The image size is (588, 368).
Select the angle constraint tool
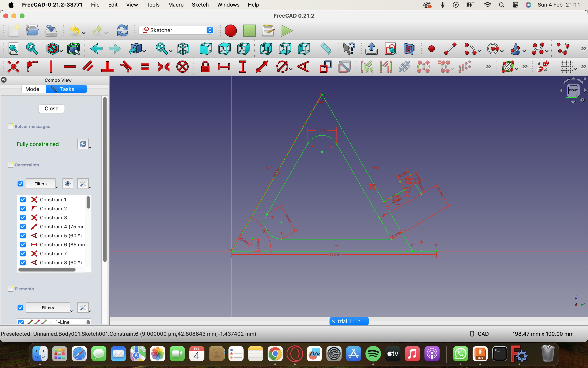pos(303,67)
